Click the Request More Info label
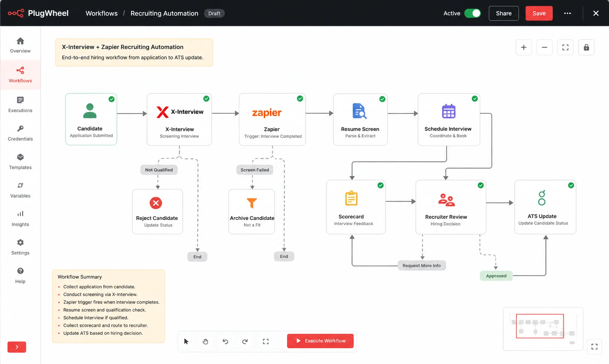The width and height of the screenshot is (609, 364). [422, 266]
